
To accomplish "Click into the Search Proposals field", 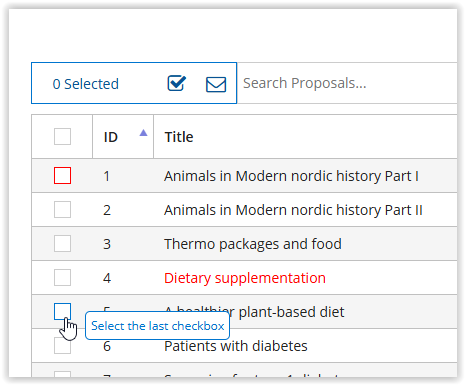I will click(x=347, y=83).
